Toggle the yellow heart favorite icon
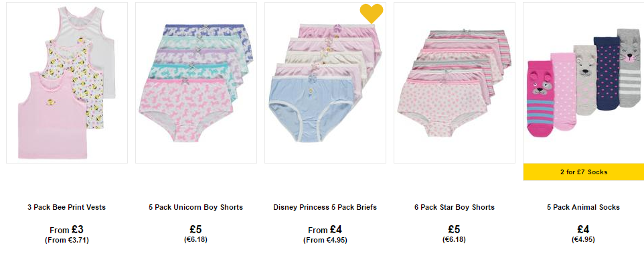The height and width of the screenshot is (256, 644). [372, 13]
